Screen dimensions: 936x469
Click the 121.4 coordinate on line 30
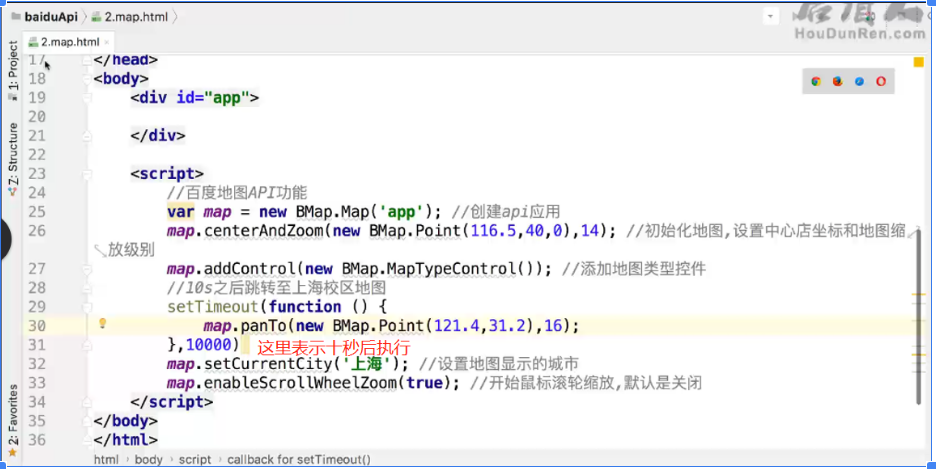pyautogui.click(x=456, y=326)
